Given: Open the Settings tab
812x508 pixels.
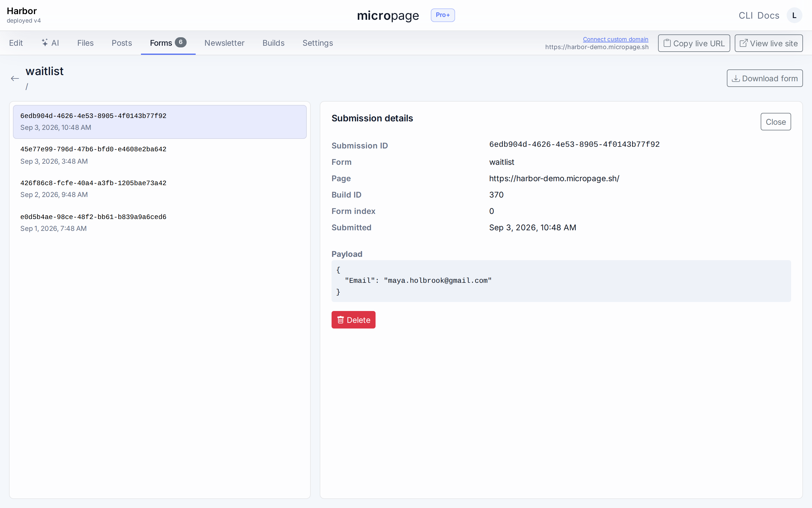Looking at the screenshot, I should tap(317, 43).
